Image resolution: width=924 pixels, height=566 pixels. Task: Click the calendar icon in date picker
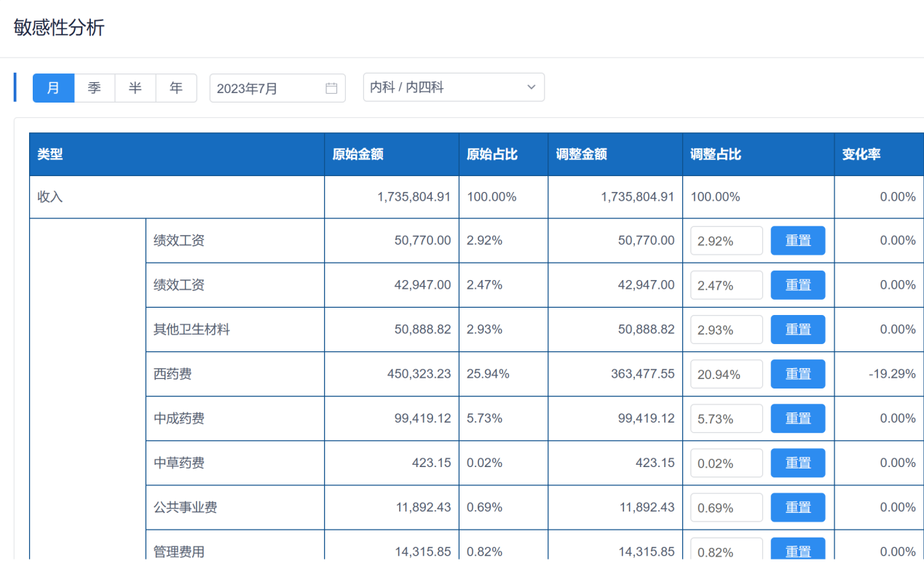pyautogui.click(x=331, y=88)
